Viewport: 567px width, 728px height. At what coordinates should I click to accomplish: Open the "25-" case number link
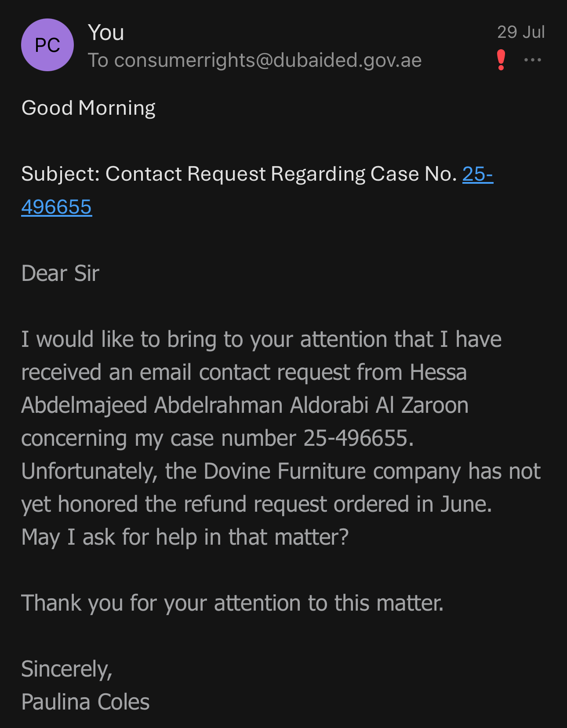coord(478,174)
